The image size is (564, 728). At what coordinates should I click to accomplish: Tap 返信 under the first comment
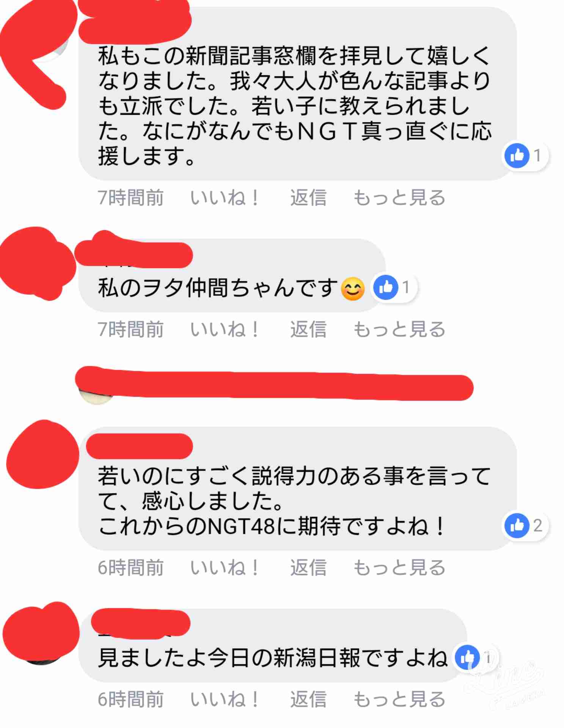point(308,198)
